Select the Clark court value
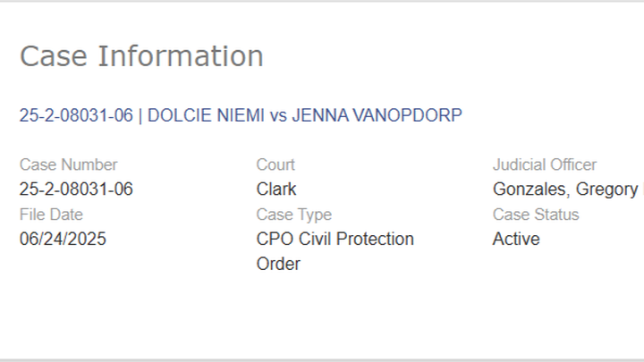 276,189
